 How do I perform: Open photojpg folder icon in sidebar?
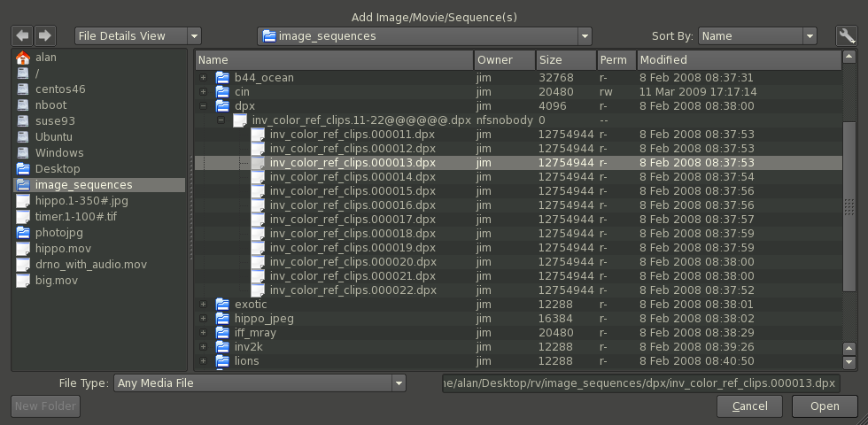pos(23,232)
